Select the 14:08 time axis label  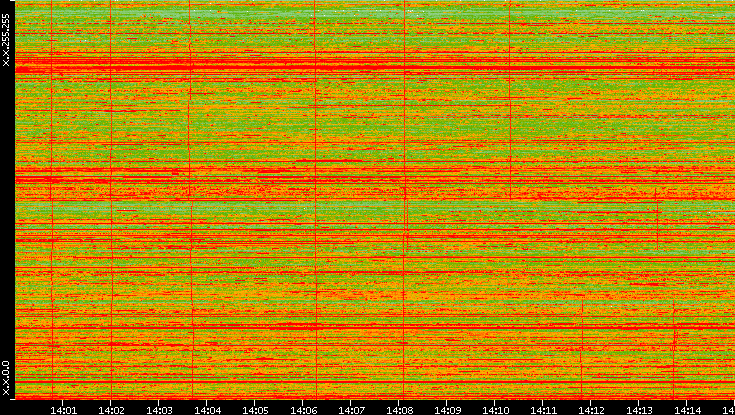point(399,410)
